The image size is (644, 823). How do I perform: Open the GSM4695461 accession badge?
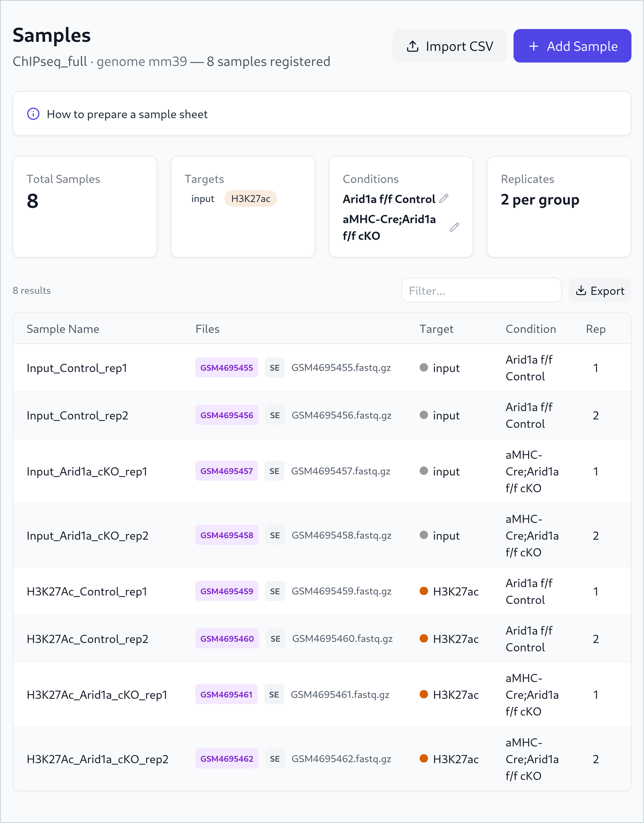(x=226, y=695)
